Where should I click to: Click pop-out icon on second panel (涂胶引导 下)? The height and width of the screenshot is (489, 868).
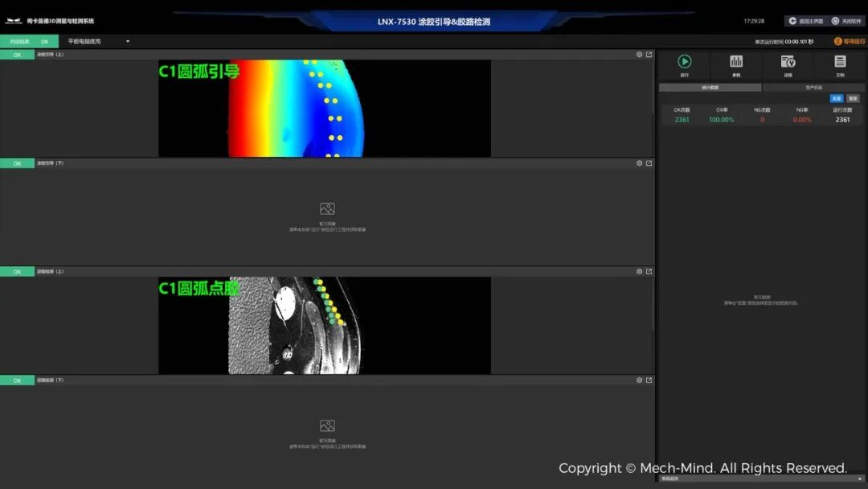point(649,163)
